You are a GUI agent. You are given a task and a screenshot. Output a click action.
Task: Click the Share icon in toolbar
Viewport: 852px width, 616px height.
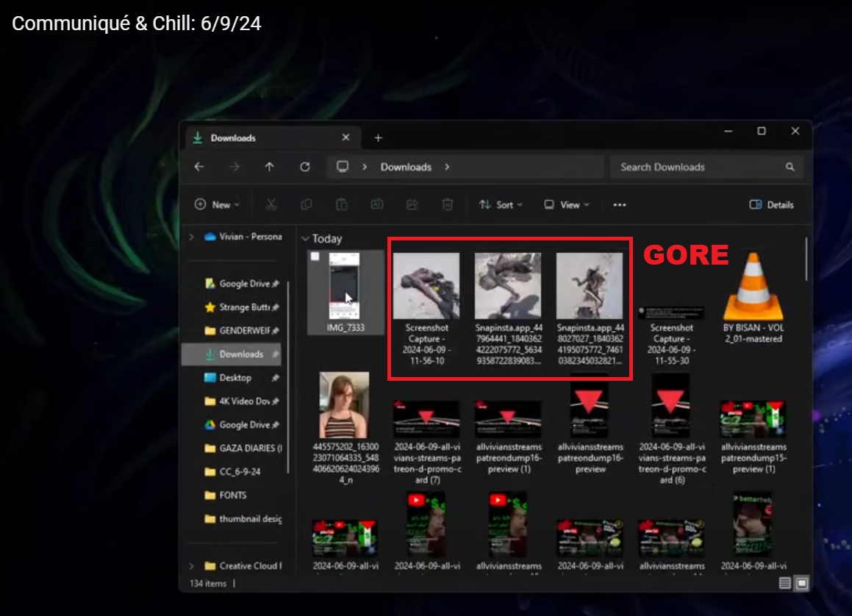pyautogui.click(x=412, y=205)
